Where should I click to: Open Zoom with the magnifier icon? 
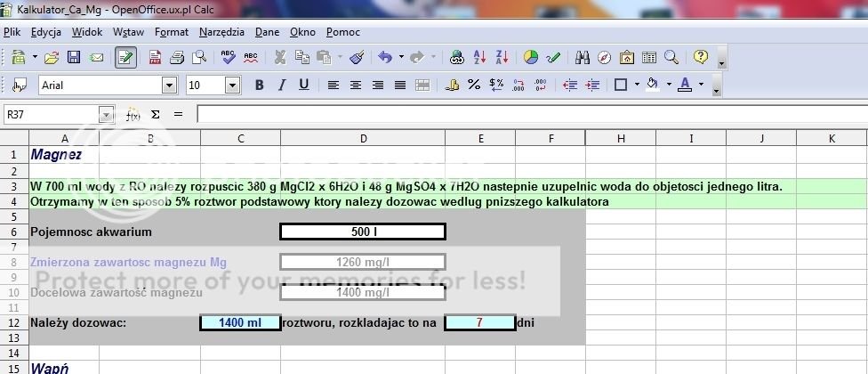pyautogui.click(x=671, y=57)
